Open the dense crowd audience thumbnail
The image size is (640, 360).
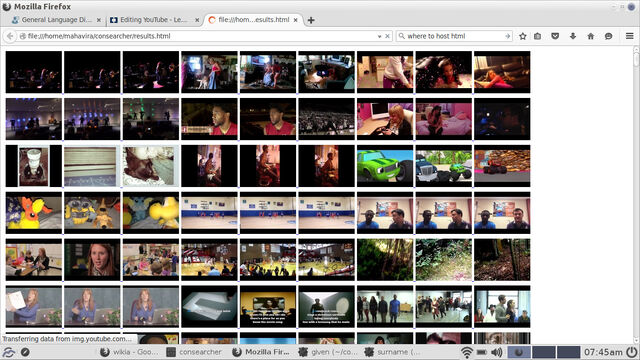pos(327,119)
